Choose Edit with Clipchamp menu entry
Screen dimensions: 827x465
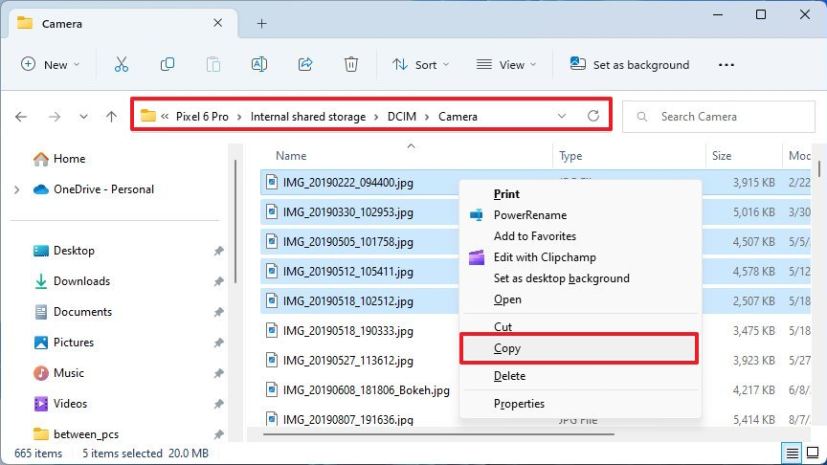click(544, 257)
